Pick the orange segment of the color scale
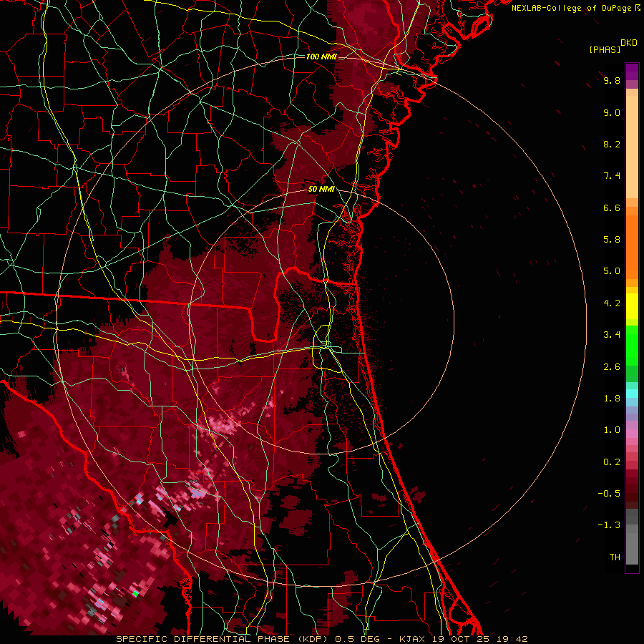 [632, 248]
